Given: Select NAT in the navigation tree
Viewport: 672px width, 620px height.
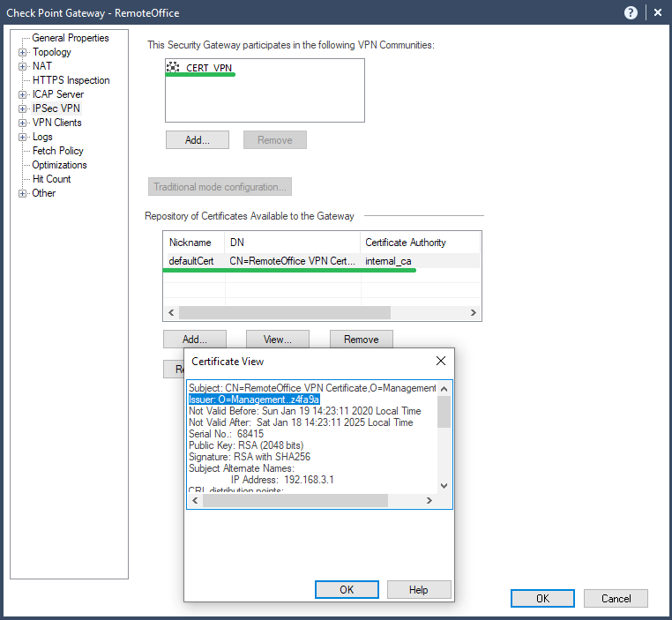Looking at the screenshot, I should point(42,66).
